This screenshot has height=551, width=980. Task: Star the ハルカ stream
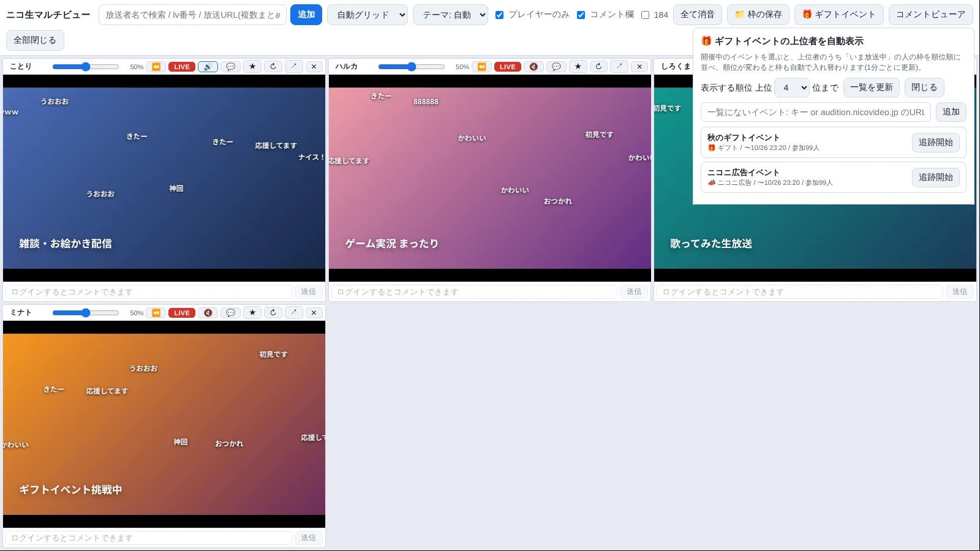click(578, 67)
